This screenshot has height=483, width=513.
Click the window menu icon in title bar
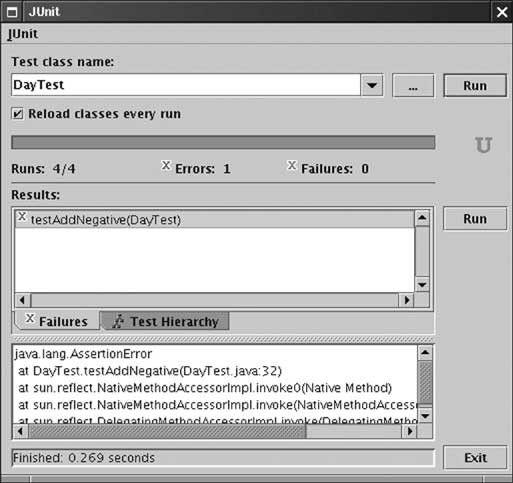[12, 12]
